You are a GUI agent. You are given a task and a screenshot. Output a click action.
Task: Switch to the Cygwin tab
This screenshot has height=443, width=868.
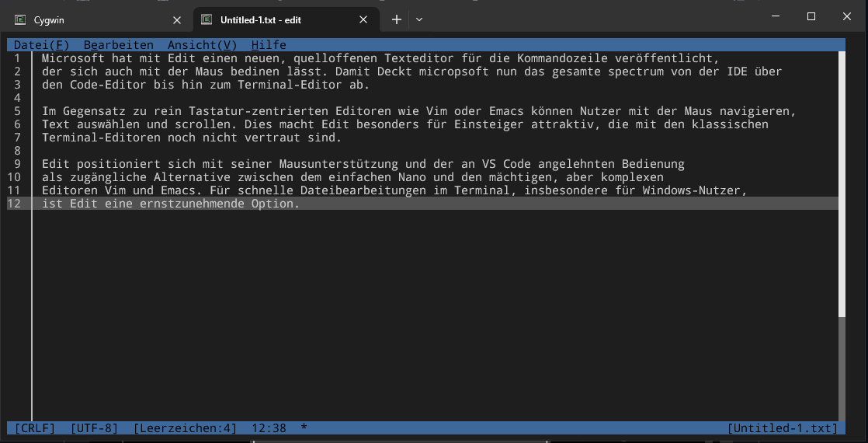93,19
